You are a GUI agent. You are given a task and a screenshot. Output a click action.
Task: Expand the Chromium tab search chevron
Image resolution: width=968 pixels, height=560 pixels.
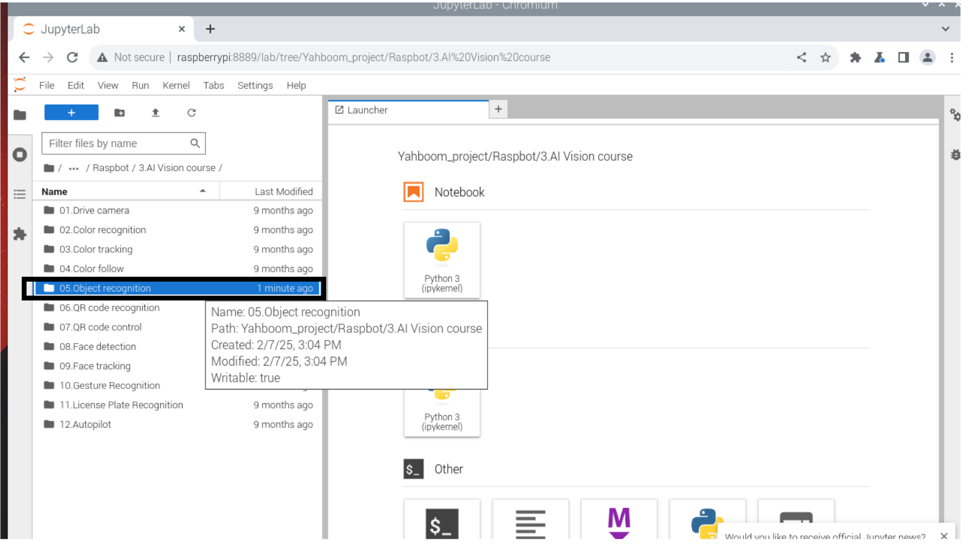point(945,29)
